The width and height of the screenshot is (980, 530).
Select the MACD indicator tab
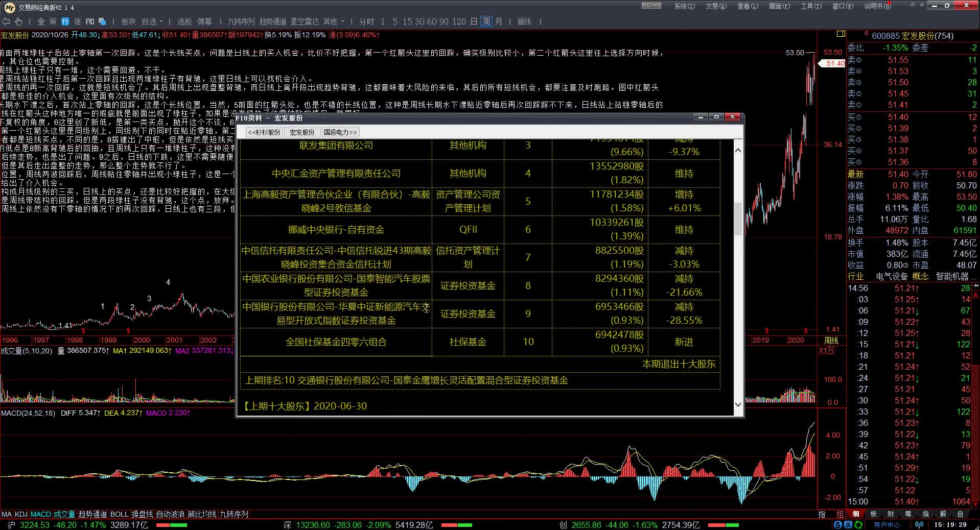tap(41, 514)
